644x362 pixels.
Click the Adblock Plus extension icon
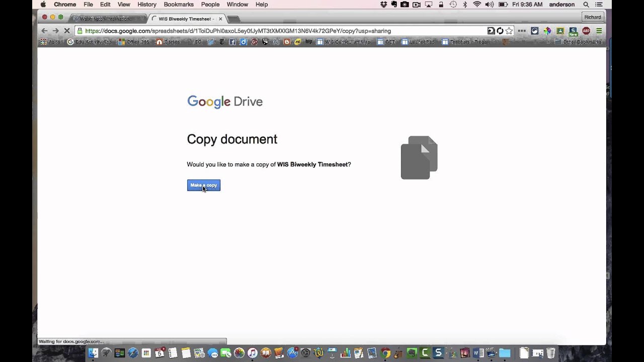point(586,31)
